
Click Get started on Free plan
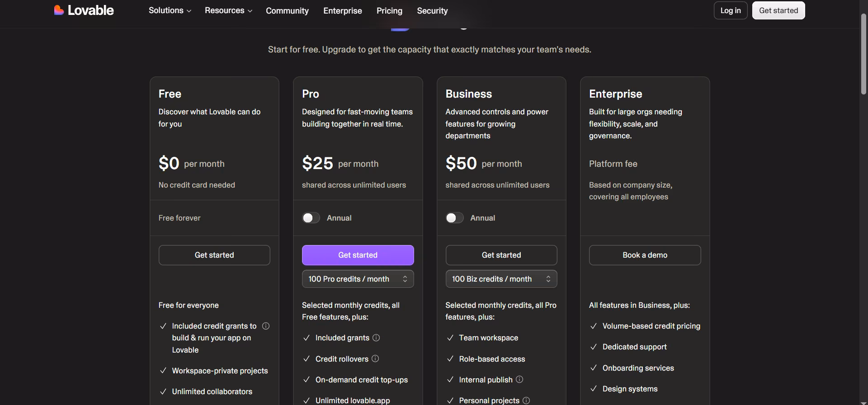(x=214, y=255)
